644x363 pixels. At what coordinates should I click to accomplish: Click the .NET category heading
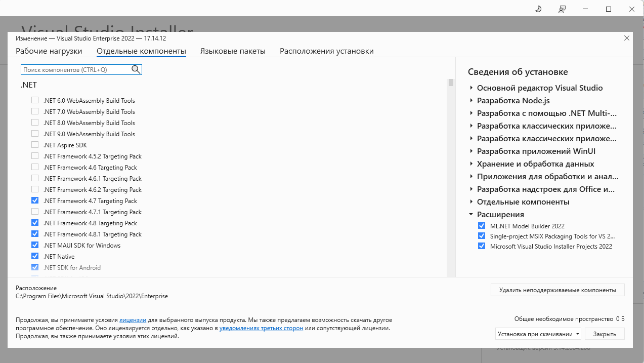pyautogui.click(x=29, y=85)
